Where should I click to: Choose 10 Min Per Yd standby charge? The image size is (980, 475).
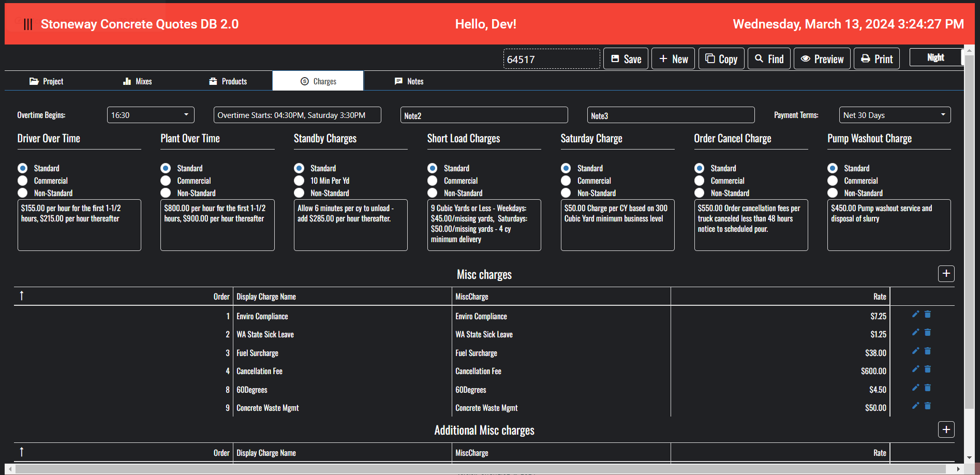point(299,181)
